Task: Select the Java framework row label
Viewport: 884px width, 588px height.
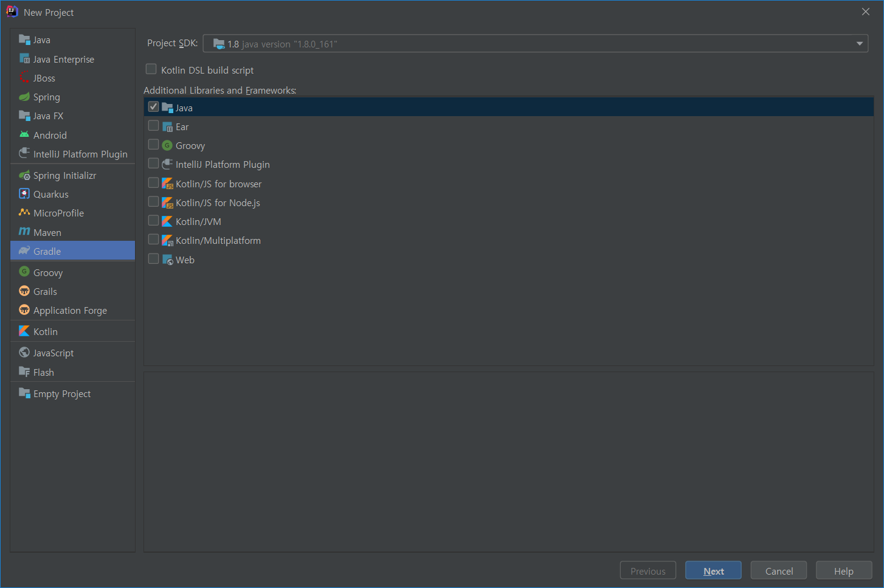Action: coord(184,108)
